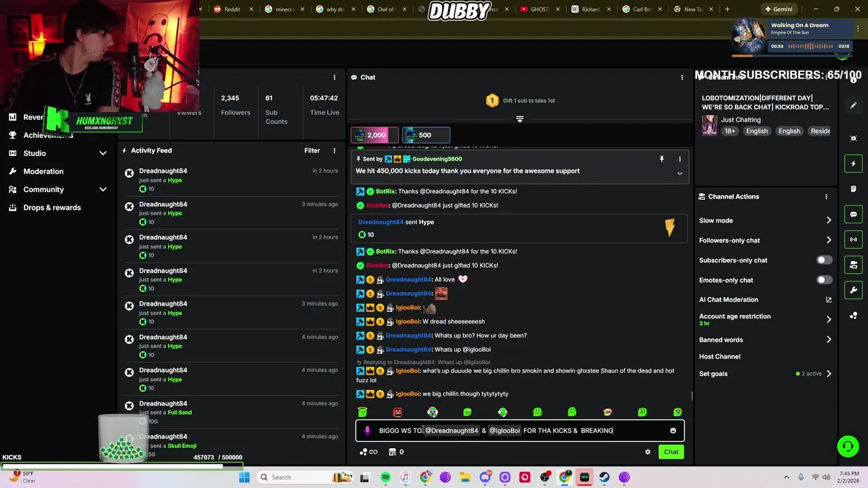The width and height of the screenshot is (868, 488).
Task: Toggle Subscribers-only chat switch
Action: (x=824, y=260)
